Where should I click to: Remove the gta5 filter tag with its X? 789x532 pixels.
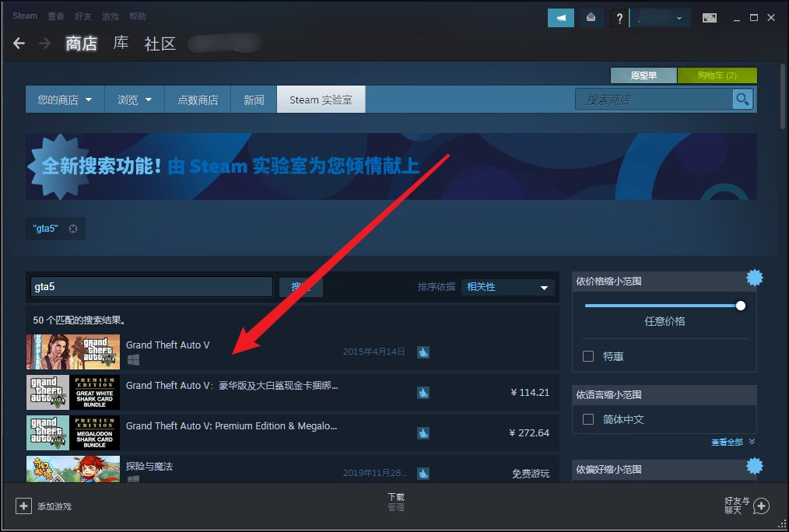pos(72,228)
